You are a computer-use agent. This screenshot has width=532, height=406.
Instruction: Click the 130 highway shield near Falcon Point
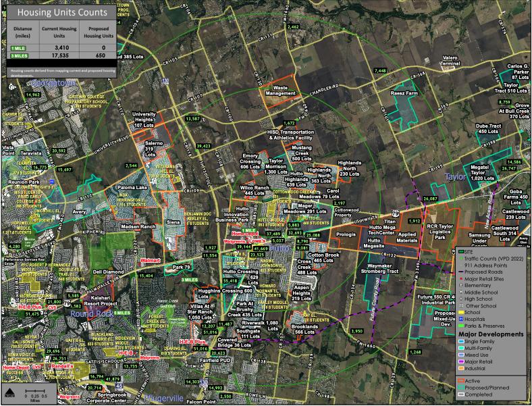click(x=203, y=382)
